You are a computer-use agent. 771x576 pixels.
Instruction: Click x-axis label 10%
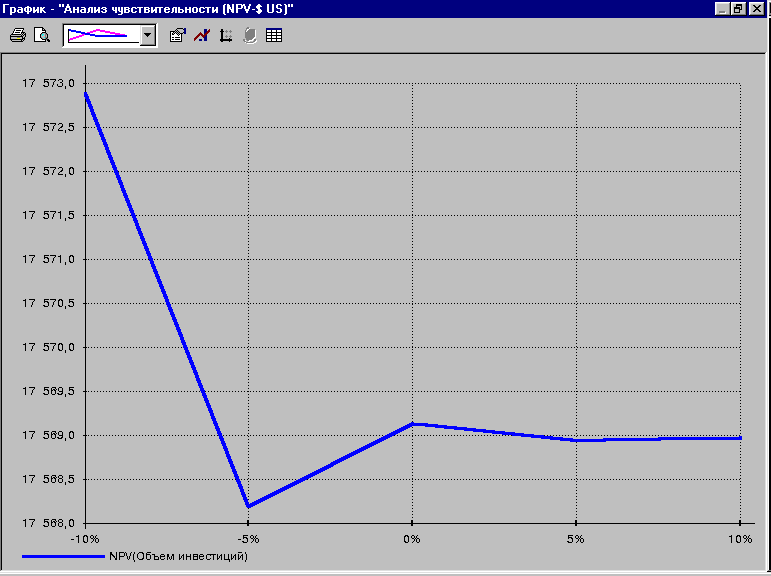pos(740,539)
